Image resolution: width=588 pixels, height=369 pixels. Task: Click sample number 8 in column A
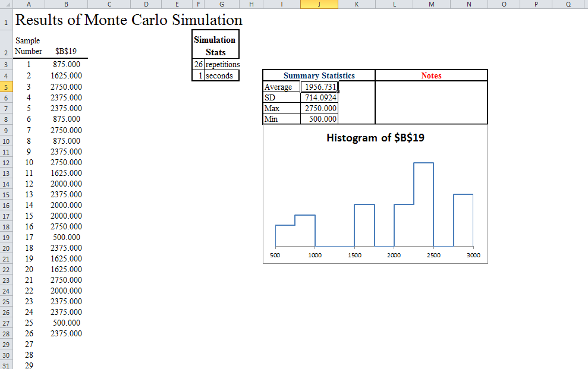(29, 141)
